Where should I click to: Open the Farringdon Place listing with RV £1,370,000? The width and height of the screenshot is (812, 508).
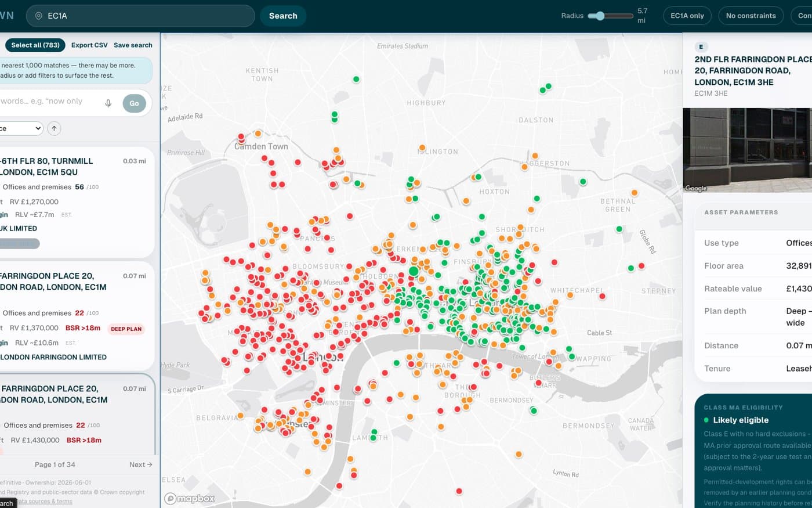(x=77, y=316)
